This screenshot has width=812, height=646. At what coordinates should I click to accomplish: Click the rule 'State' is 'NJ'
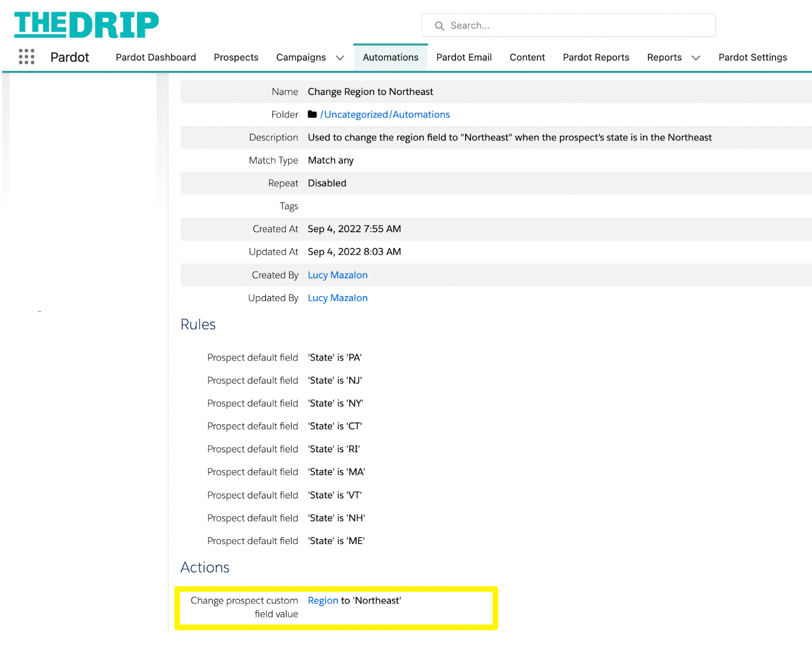335,380
